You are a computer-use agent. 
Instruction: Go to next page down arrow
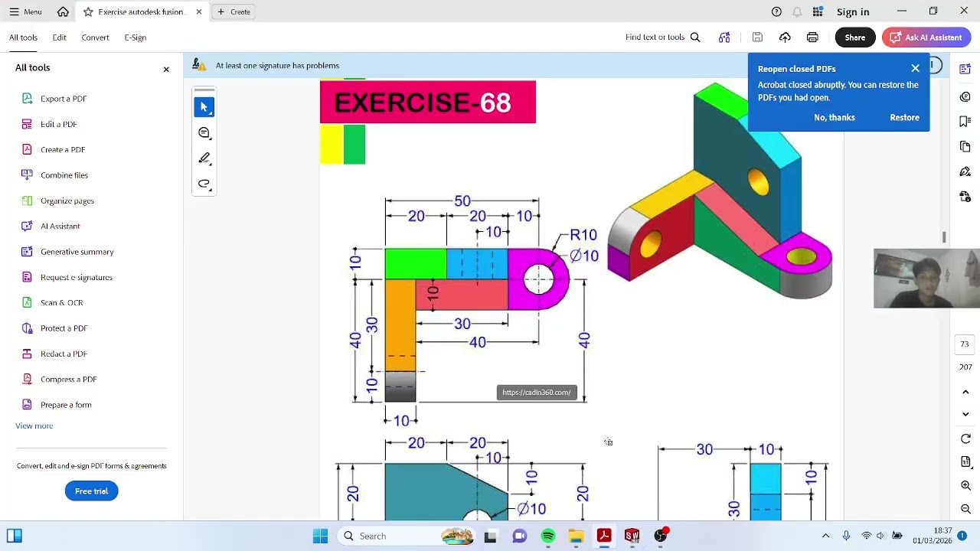(965, 414)
